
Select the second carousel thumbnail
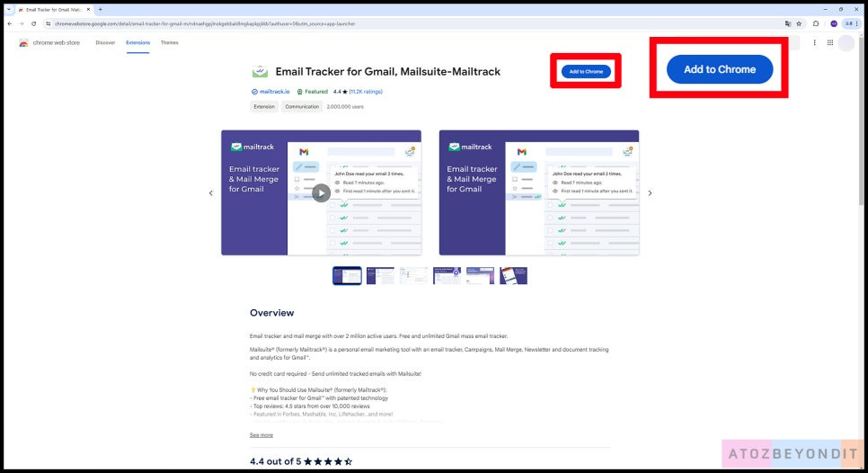(x=380, y=275)
